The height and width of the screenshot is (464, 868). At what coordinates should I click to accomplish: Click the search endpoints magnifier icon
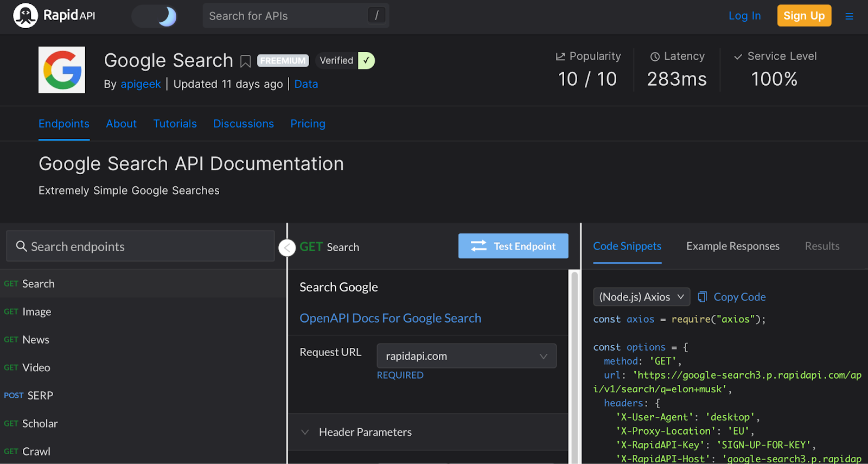tap(21, 246)
